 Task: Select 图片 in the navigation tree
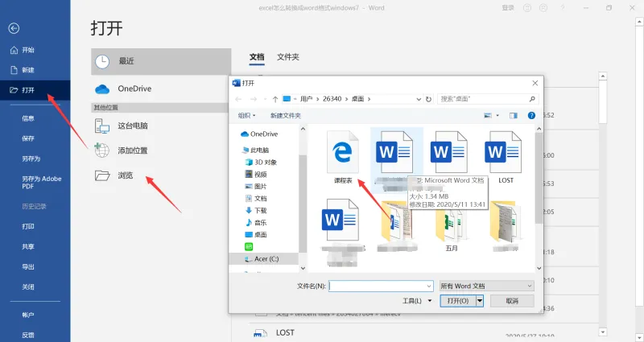pos(260,187)
